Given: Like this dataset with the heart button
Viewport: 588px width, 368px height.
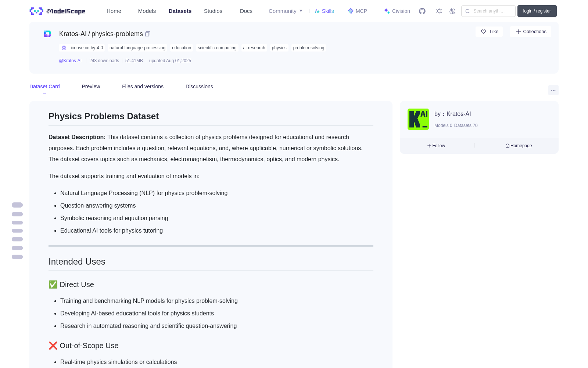Looking at the screenshot, I should point(489,32).
